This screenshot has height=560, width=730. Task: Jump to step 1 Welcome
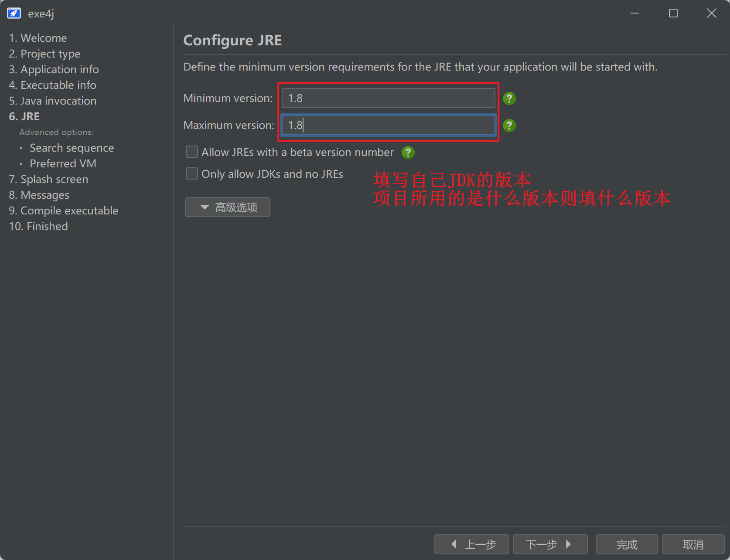tap(38, 38)
